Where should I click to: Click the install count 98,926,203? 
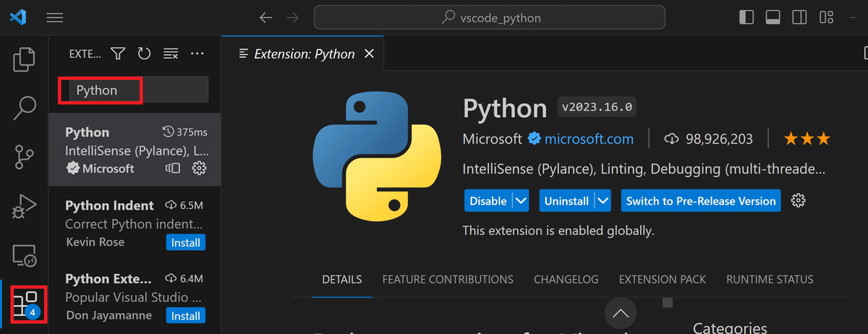(x=708, y=139)
